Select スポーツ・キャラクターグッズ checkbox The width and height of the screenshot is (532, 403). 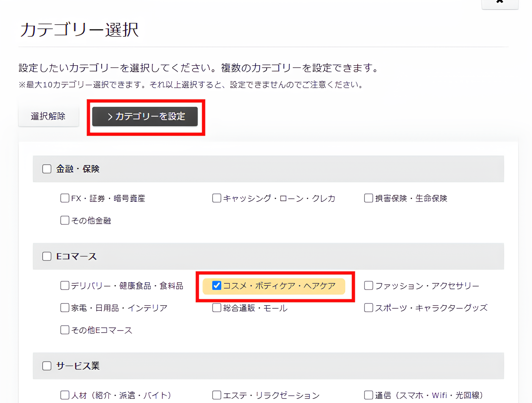369,308
